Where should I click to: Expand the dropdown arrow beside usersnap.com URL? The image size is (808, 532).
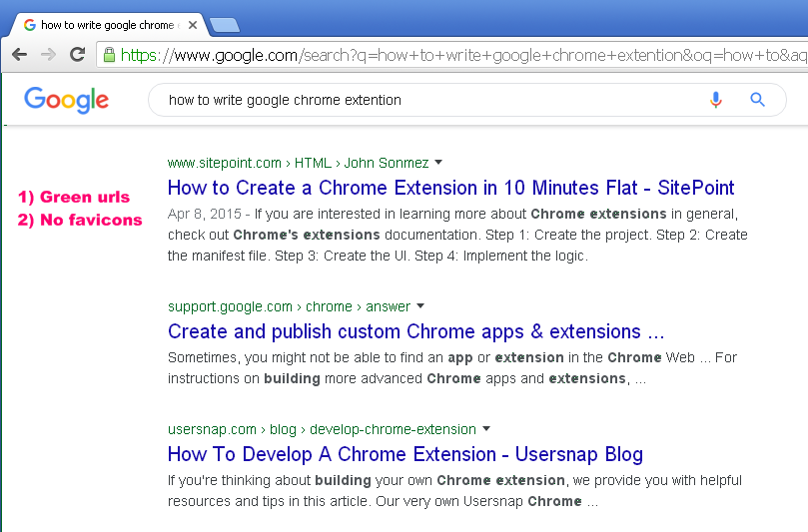point(486,428)
